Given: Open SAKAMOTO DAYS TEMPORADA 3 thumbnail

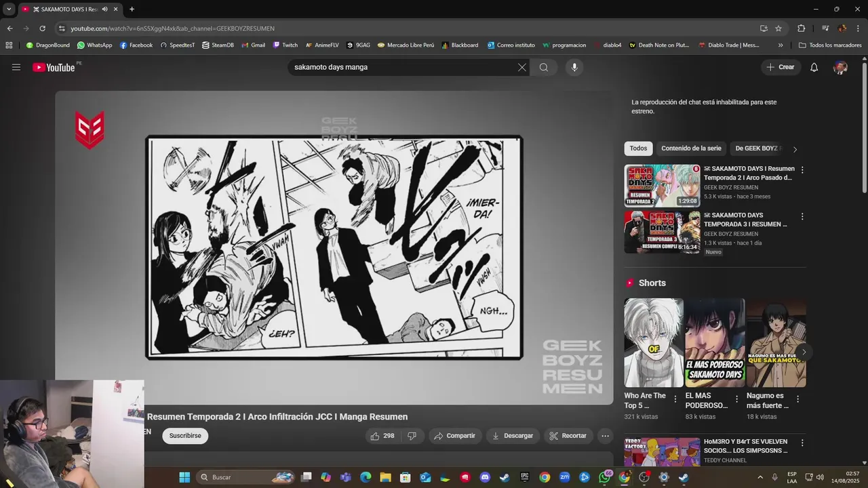Looking at the screenshot, I should [662, 232].
